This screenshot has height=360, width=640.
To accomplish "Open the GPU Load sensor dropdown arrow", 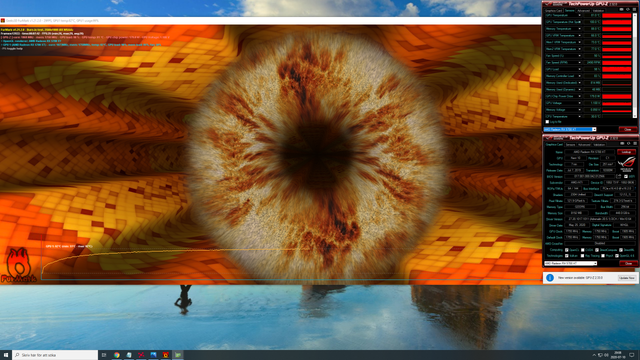I will 579,69.
